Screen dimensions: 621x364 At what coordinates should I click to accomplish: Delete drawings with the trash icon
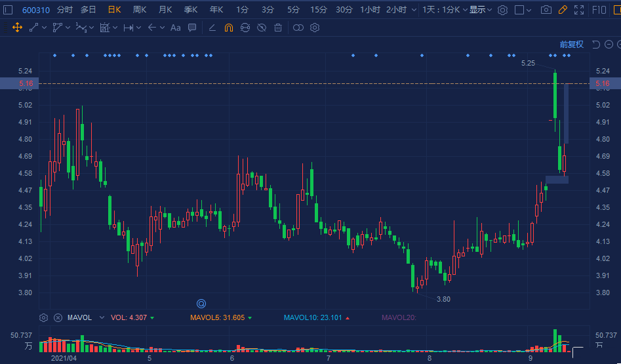[x=278, y=28]
